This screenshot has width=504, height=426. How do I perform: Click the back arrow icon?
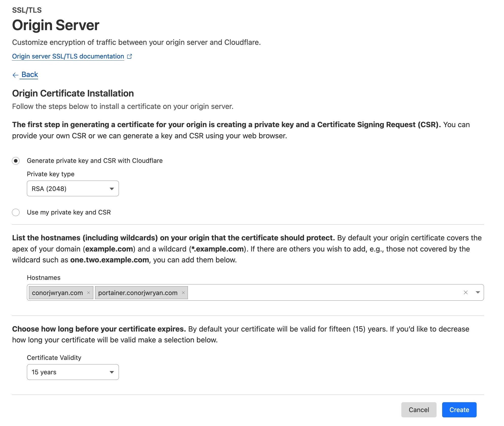point(15,75)
